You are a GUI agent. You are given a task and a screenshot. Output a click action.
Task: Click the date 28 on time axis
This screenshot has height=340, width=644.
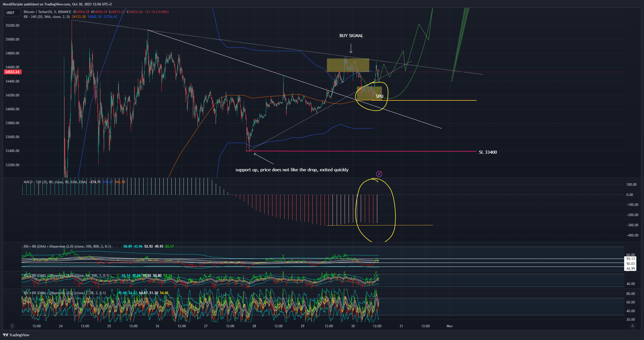click(254, 326)
